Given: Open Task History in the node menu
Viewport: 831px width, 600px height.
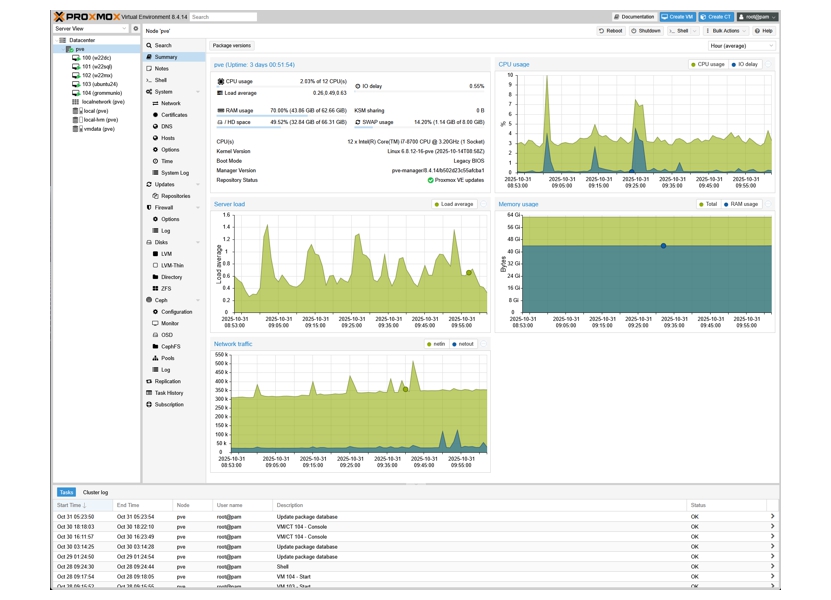Looking at the screenshot, I should pos(169,393).
